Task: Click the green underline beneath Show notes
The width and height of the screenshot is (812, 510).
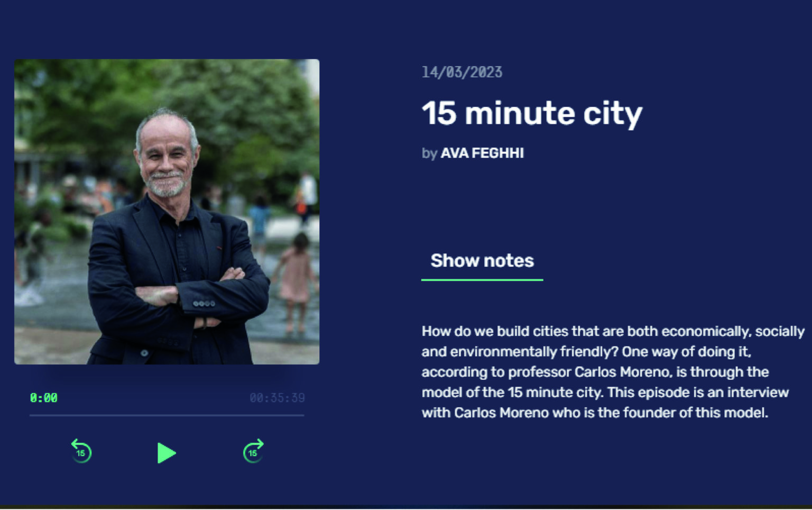Action: pyautogui.click(x=482, y=279)
